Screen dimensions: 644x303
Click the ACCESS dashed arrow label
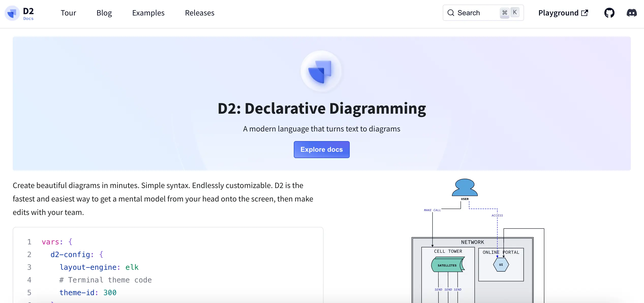pyautogui.click(x=497, y=215)
